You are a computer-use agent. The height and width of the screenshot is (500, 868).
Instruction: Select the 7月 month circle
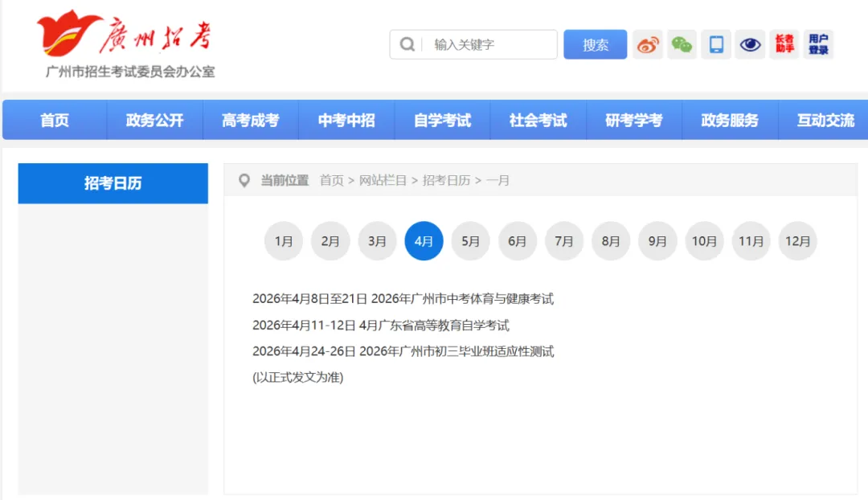[563, 240]
